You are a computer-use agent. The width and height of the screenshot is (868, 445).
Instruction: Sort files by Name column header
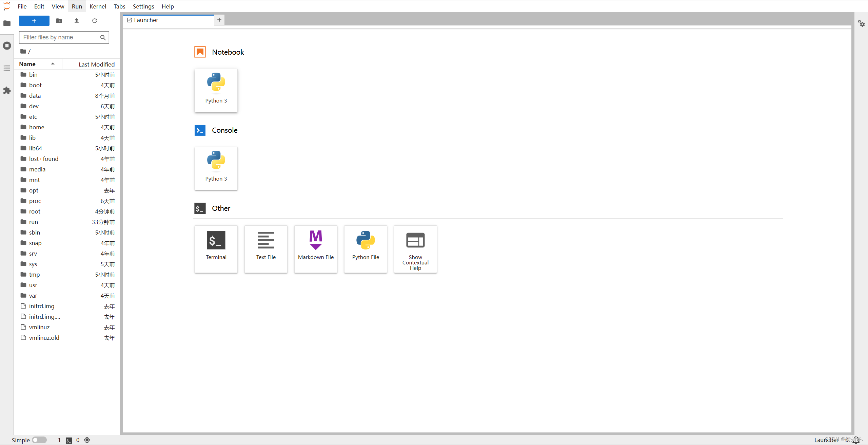coord(27,64)
